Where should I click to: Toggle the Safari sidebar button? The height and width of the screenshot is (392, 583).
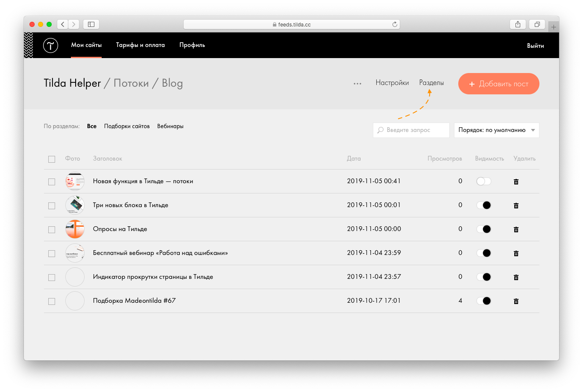click(91, 24)
